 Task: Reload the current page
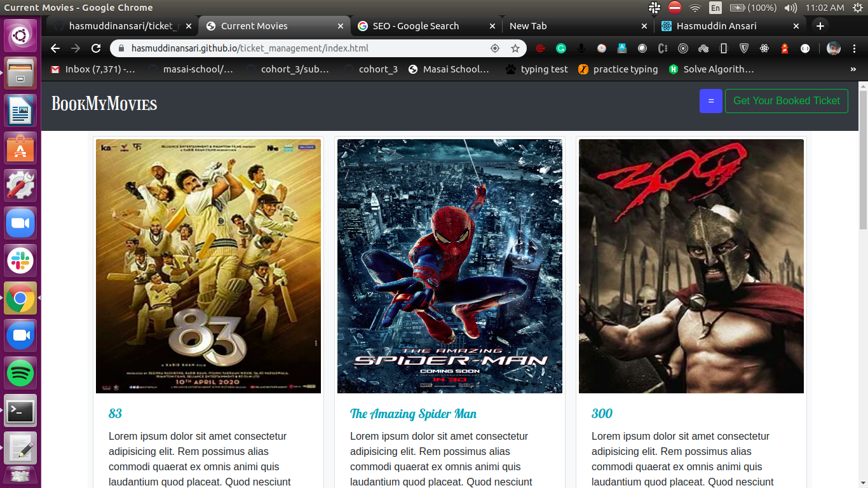[96, 48]
